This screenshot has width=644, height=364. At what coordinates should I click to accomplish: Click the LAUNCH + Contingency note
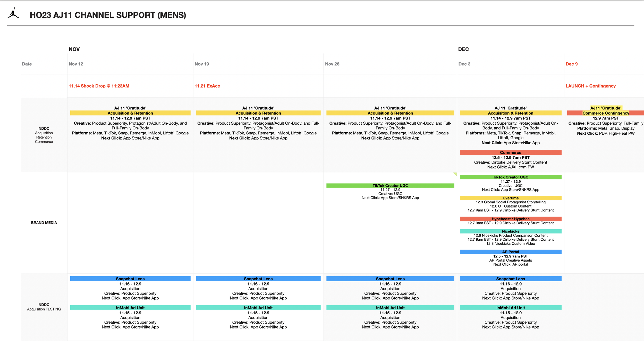(591, 86)
